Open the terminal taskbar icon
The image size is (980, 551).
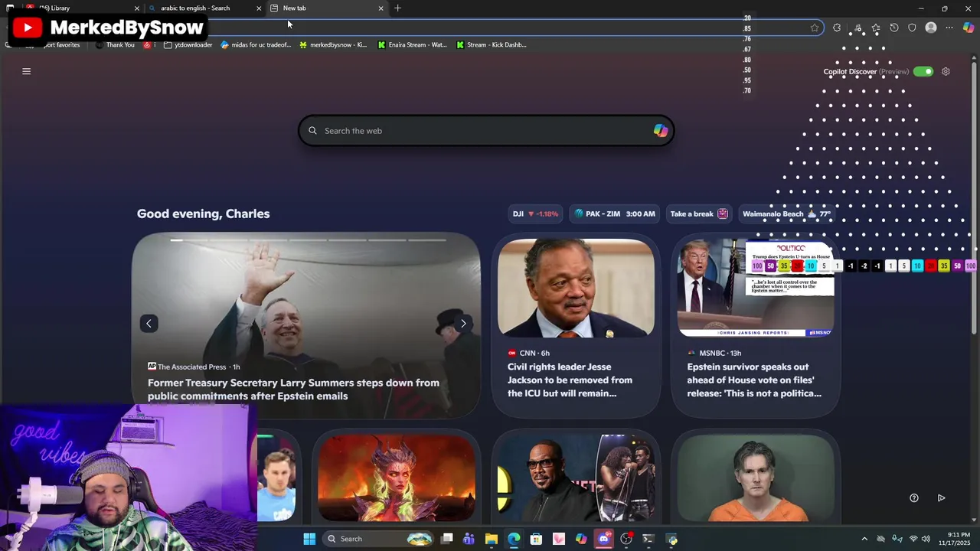648,539
